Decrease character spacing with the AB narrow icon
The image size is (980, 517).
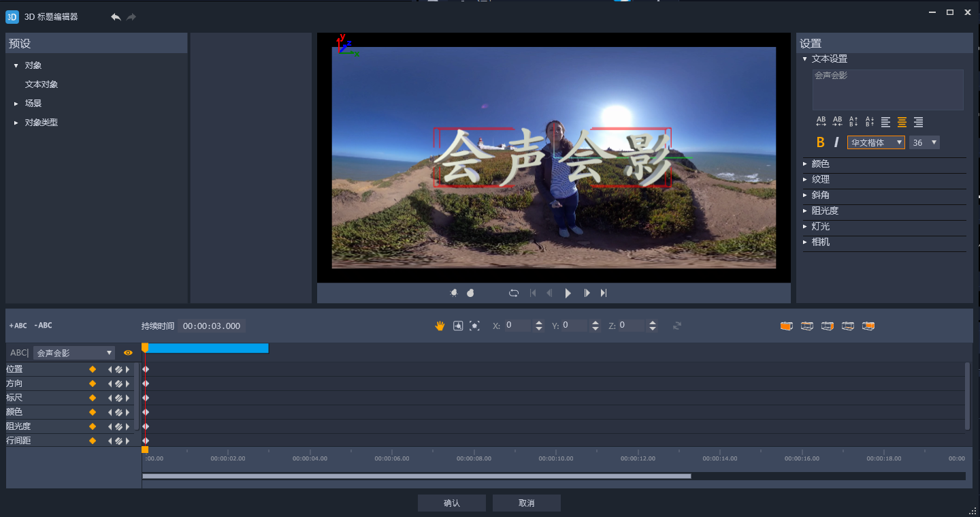[x=837, y=122]
